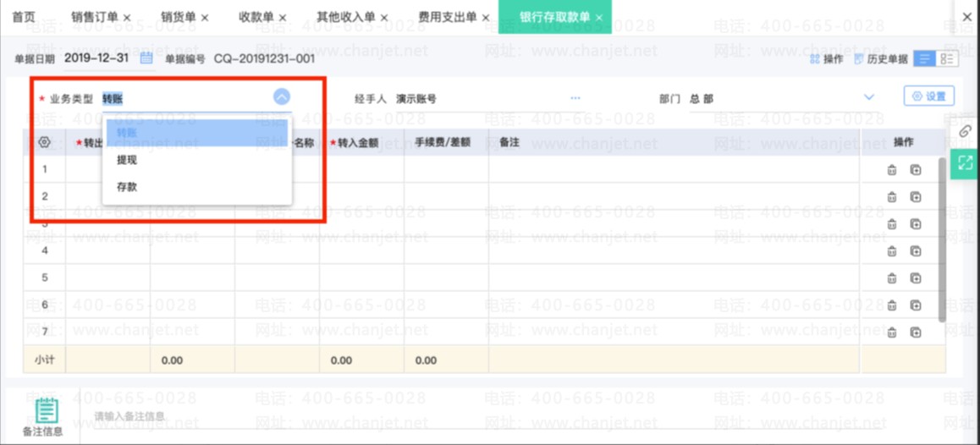Click the table's vertical scrollbar

click(942, 239)
